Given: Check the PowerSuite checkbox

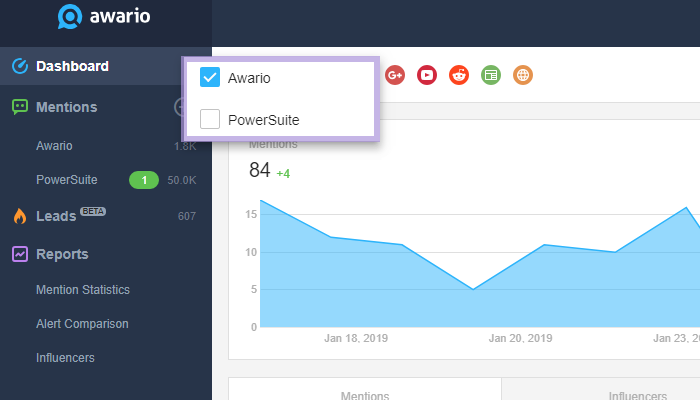Looking at the screenshot, I should 210,119.
